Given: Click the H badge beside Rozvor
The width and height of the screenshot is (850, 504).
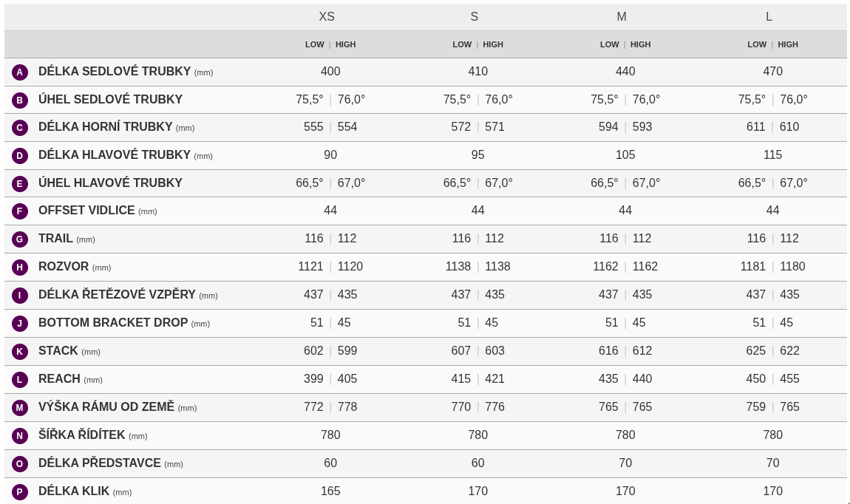Looking at the screenshot, I should pyautogui.click(x=20, y=268).
